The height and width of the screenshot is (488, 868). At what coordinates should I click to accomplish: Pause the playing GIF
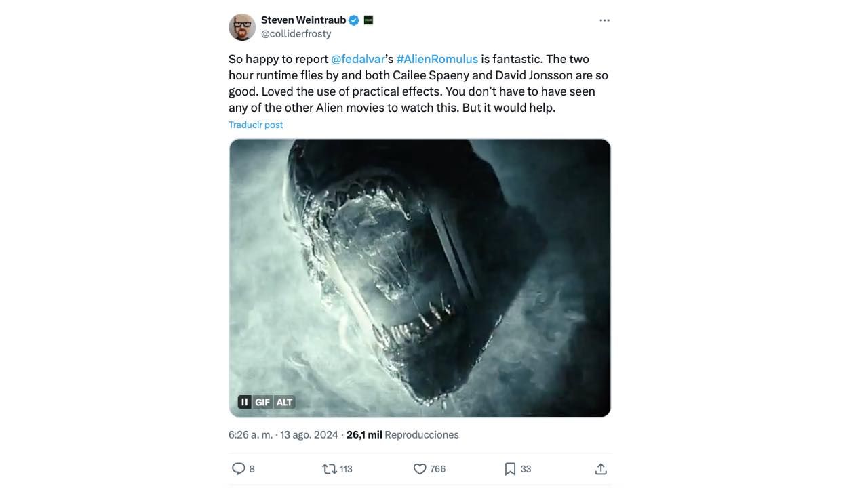coord(245,402)
